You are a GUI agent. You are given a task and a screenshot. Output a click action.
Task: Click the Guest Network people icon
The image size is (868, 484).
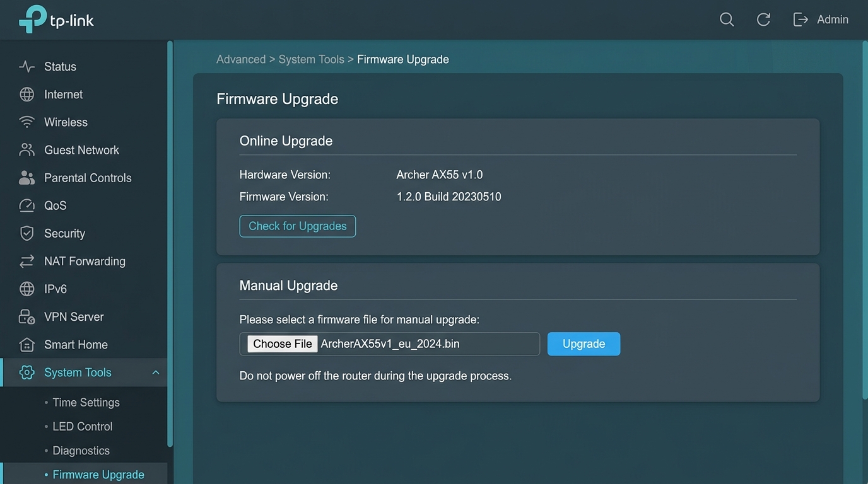pyautogui.click(x=26, y=150)
